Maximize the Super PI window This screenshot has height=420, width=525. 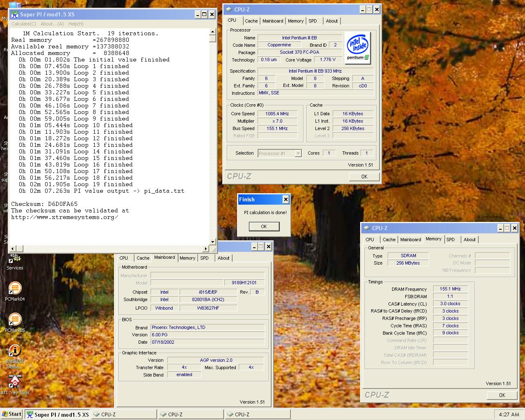(204, 14)
